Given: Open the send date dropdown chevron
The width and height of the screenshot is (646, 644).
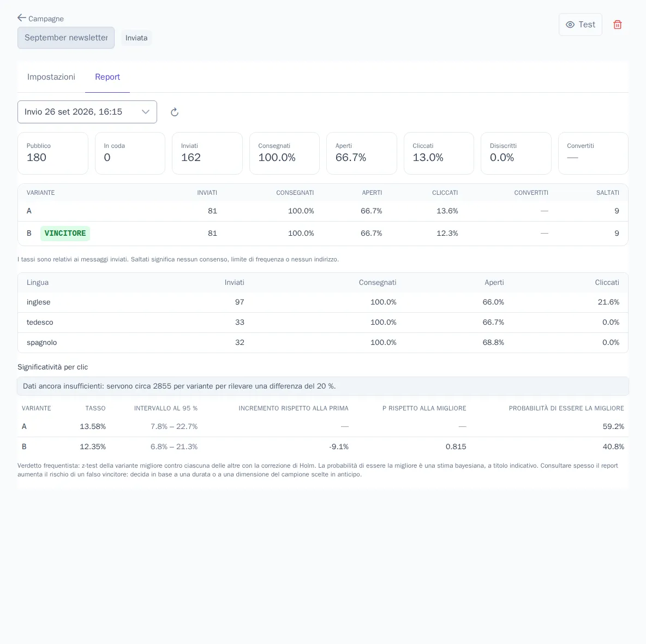Looking at the screenshot, I should (146, 112).
